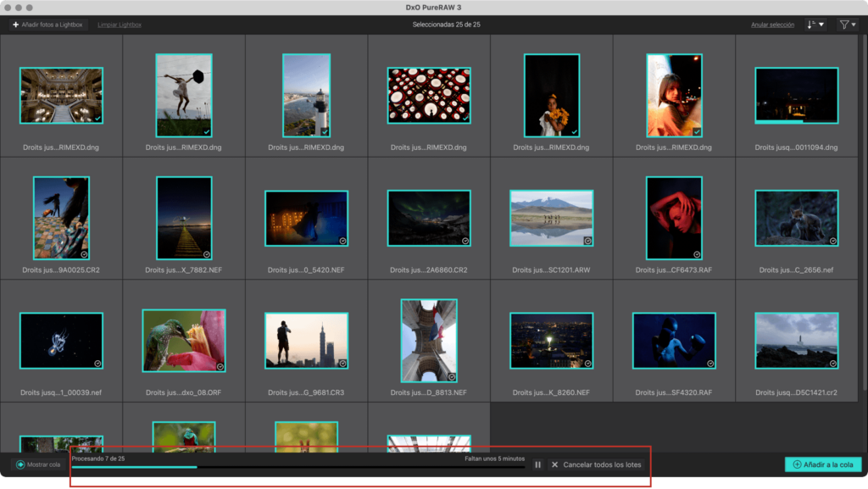Click pending status badge on CF6473.RAF thumbnail
The width and height of the screenshot is (868, 489).
(697, 254)
